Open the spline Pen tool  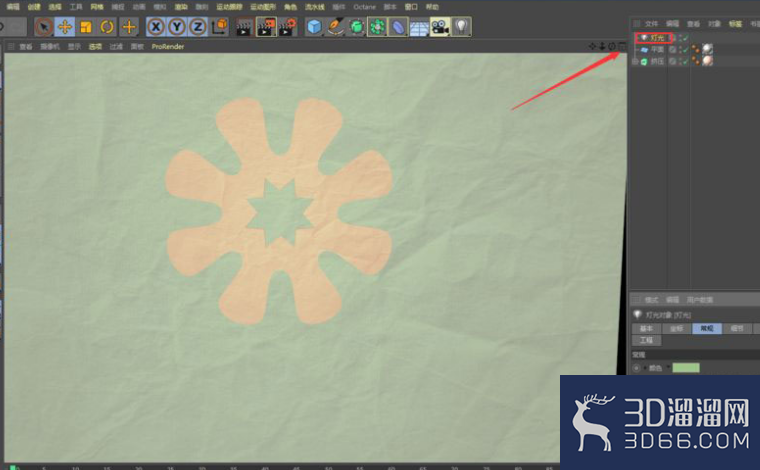(335, 27)
